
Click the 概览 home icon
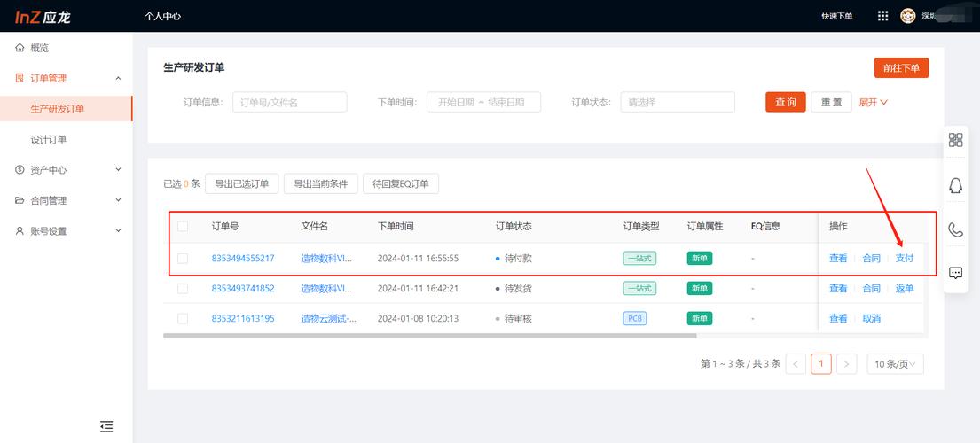[x=20, y=48]
